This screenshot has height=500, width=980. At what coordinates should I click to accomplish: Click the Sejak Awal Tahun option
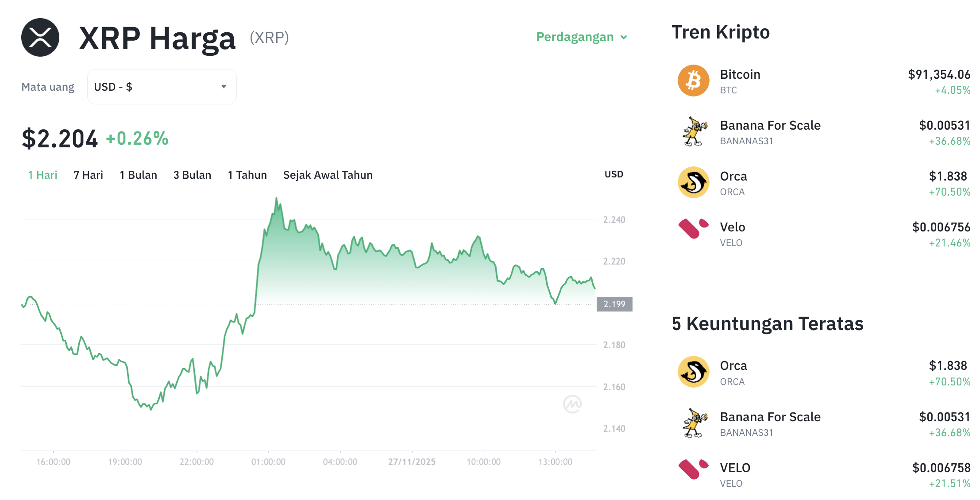[x=328, y=175]
